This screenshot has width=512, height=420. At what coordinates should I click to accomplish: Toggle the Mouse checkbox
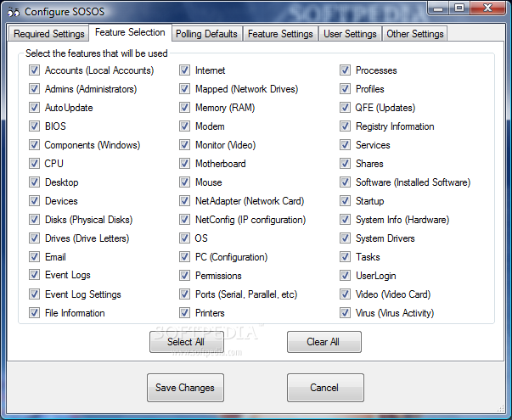[184, 182]
